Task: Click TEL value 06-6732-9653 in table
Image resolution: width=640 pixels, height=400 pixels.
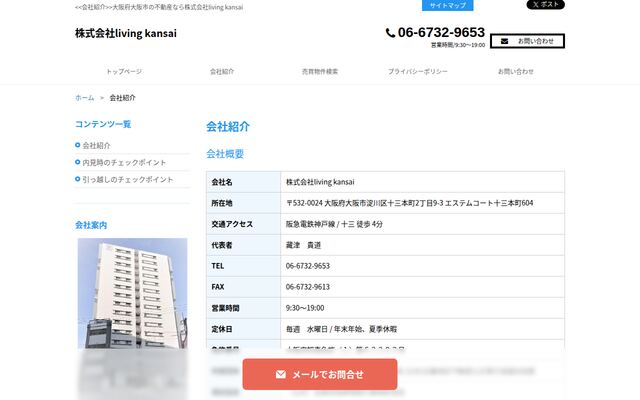Action: point(308,266)
